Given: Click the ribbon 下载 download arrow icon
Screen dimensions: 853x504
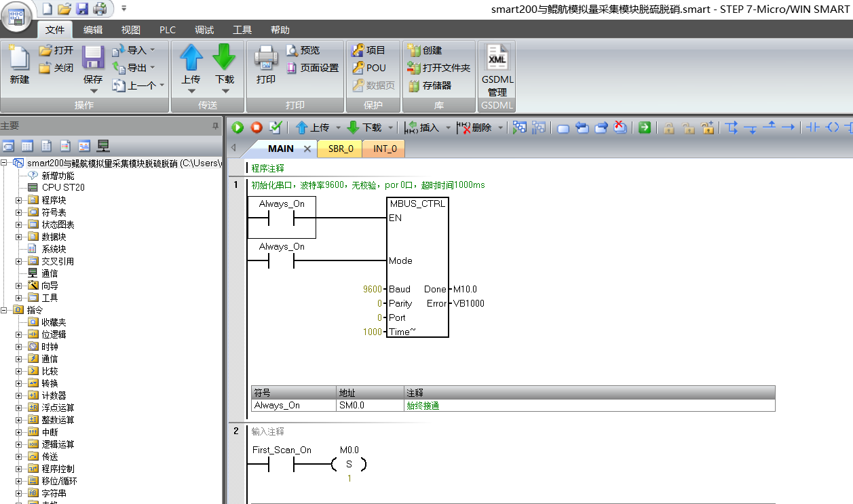Looking at the screenshot, I should (225, 57).
